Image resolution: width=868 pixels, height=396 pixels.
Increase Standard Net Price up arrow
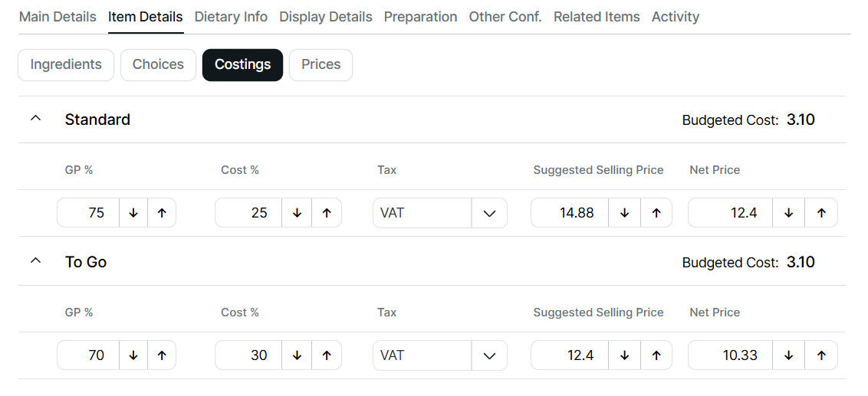[x=821, y=213]
